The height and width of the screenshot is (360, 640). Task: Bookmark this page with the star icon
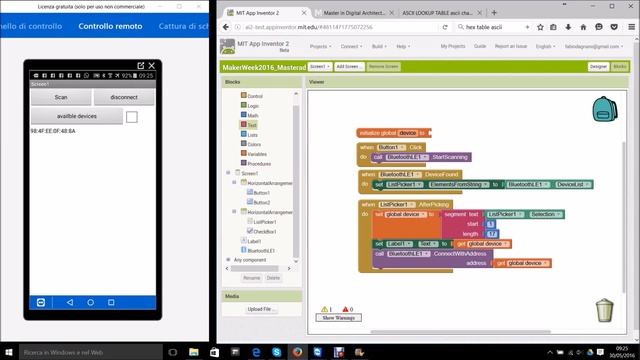click(540, 27)
